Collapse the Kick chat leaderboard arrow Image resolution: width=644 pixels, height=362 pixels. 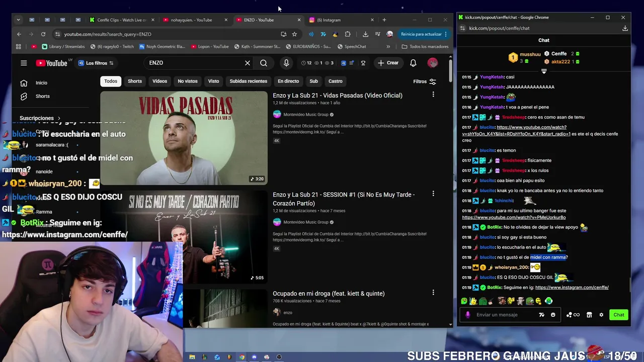[544, 71]
